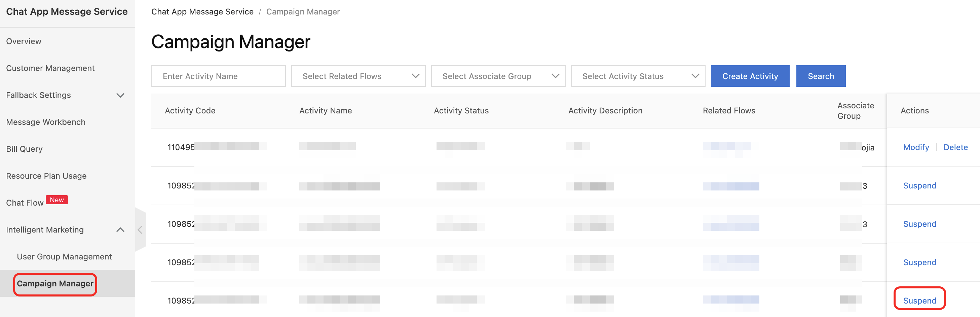Navigate to Bill Query

click(x=24, y=149)
